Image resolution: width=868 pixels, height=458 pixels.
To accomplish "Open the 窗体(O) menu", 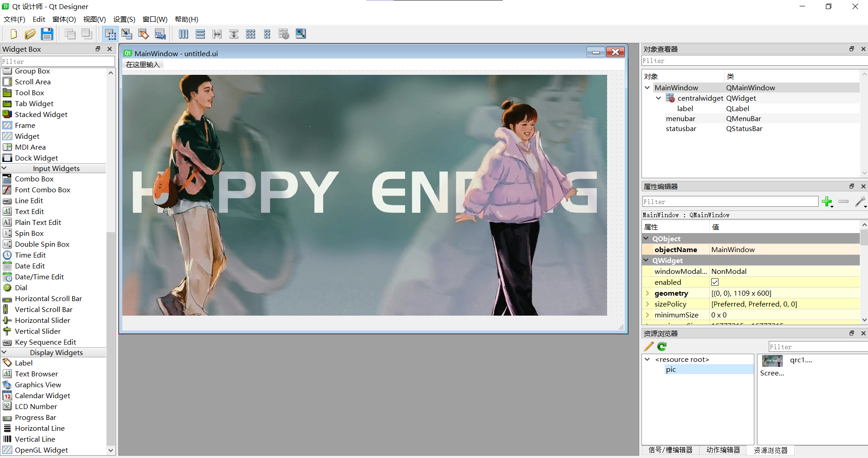I will click(x=64, y=19).
